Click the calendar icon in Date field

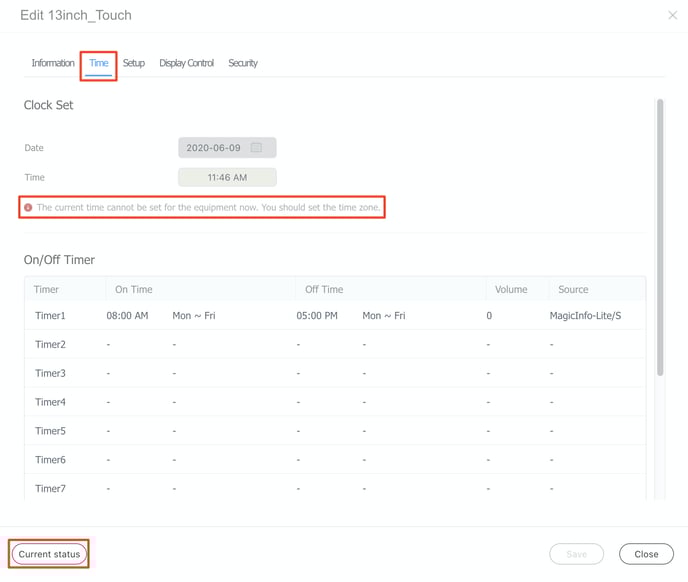click(x=256, y=147)
